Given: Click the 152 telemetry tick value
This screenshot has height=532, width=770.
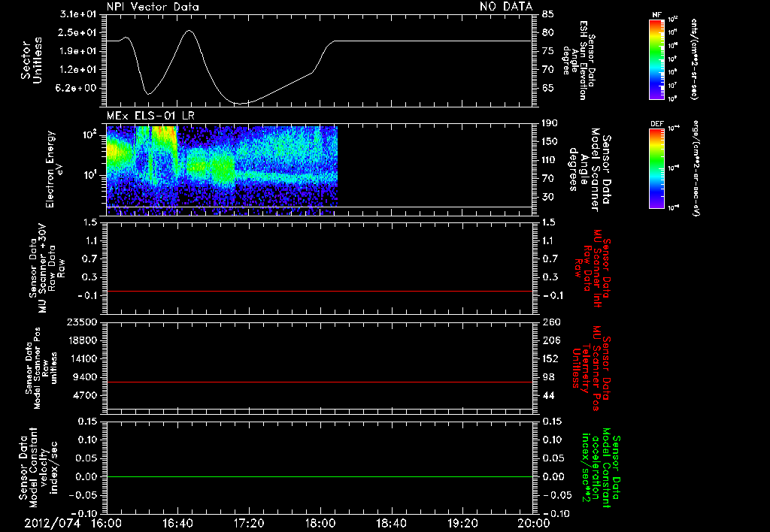Looking at the screenshot, I should tap(550, 358).
